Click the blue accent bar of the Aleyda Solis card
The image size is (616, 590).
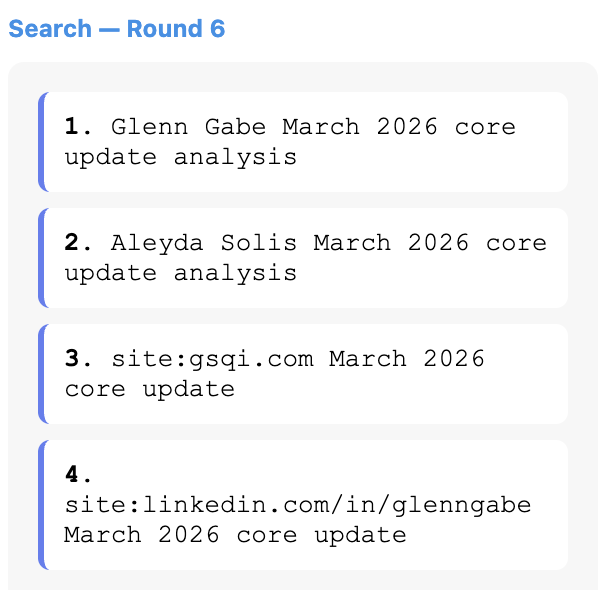click(x=42, y=258)
